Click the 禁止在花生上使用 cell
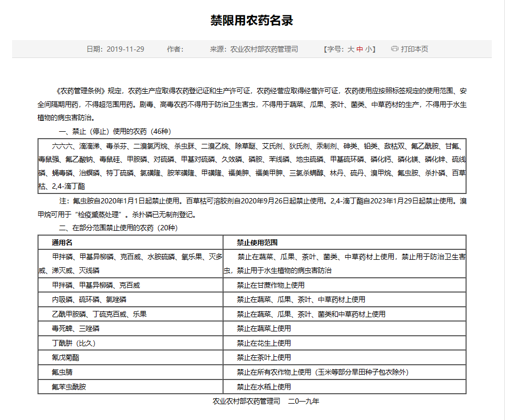505x420 pixels. click(x=264, y=343)
